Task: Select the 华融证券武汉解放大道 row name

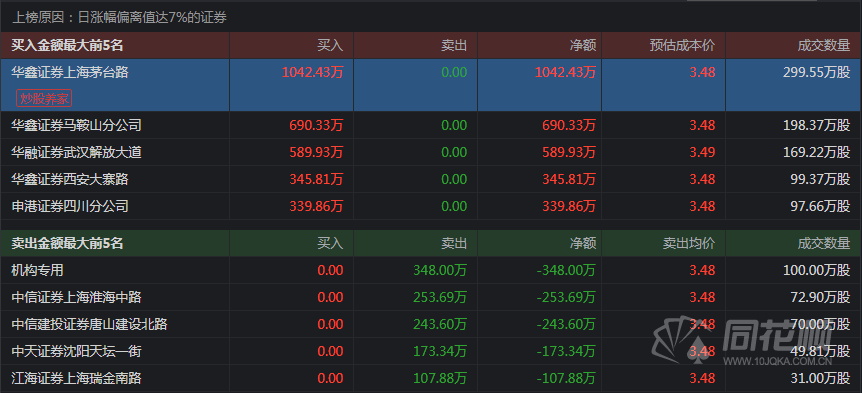Action: 76,152
